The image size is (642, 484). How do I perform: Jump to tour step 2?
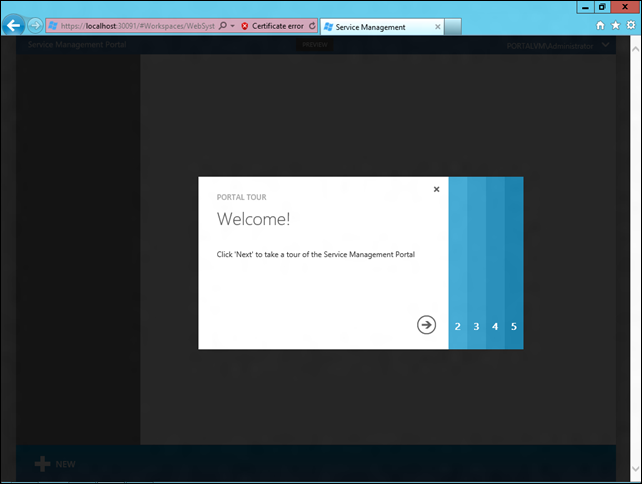(x=457, y=327)
